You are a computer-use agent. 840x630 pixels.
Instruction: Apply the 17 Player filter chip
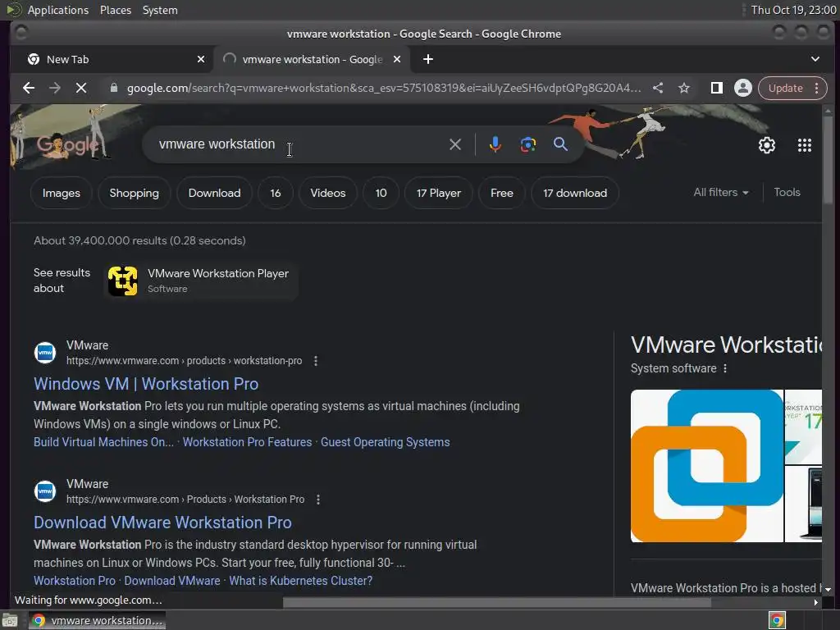click(x=439, y=194)
